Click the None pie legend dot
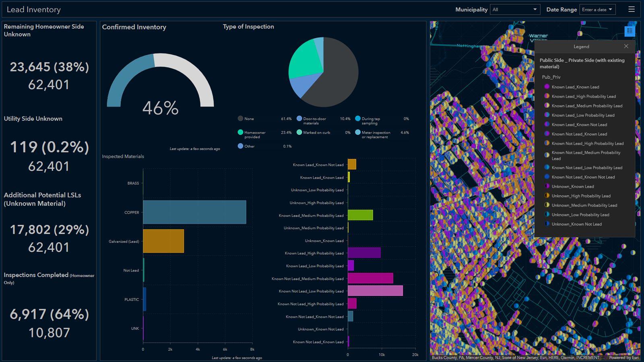Image resolution: width=644 pixels, height=362 pixels. 240,119
